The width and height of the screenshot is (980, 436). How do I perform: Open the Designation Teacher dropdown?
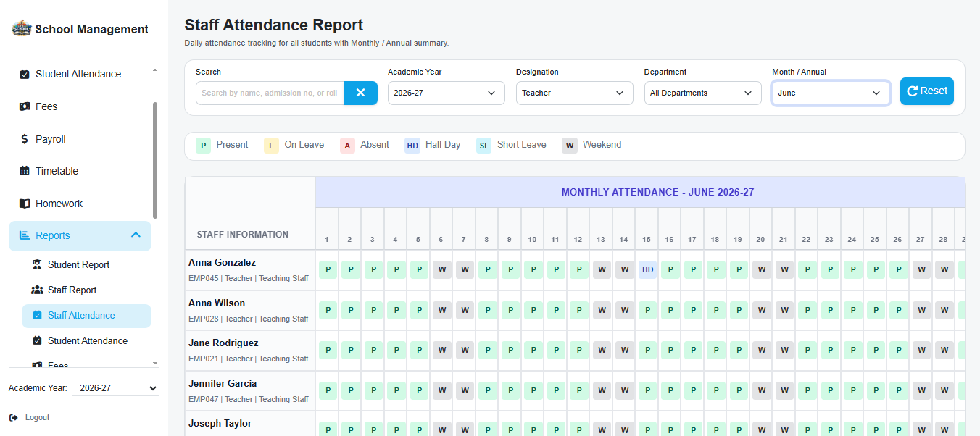coord(575,93)
